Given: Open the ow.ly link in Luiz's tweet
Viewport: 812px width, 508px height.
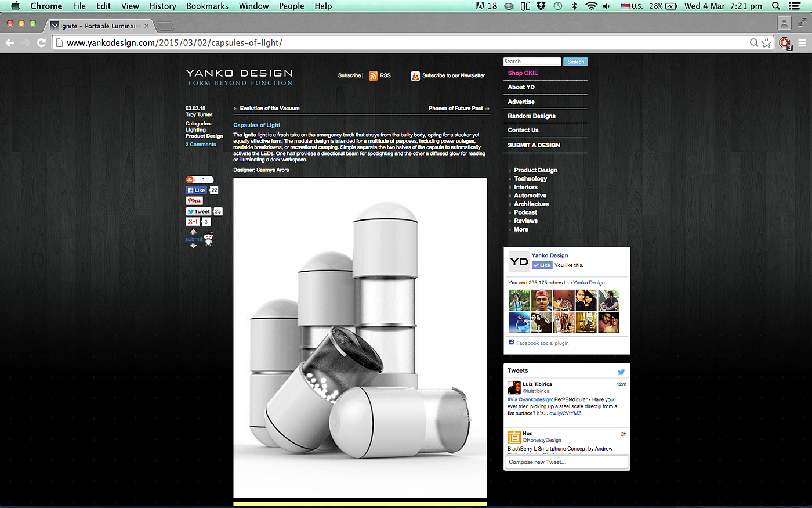Looking at the screenshot, I should pos(565,413).
